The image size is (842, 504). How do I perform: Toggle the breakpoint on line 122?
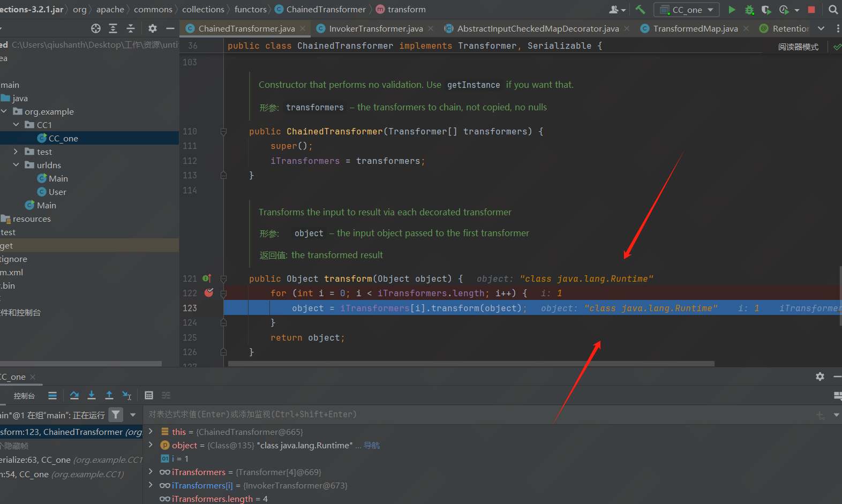click(209, 293)
